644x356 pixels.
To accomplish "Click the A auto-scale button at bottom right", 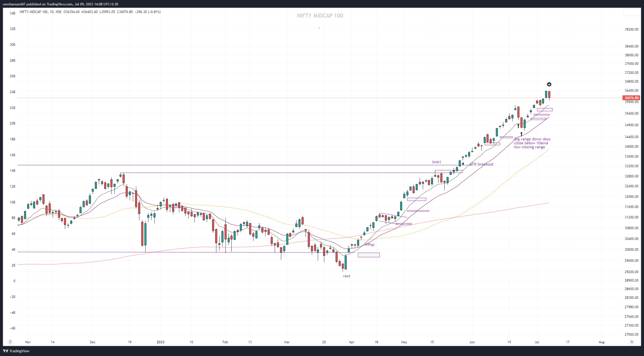I will [632, 342].
